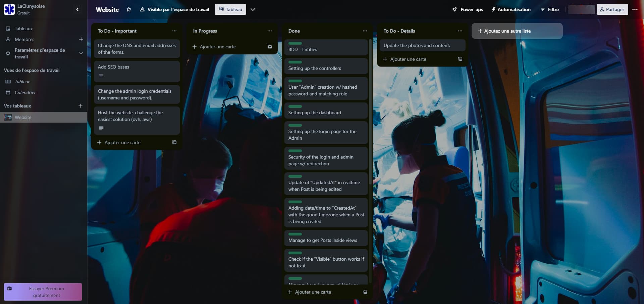
Task: Add a card to the Done list
Action: click(x=322, y=292)
